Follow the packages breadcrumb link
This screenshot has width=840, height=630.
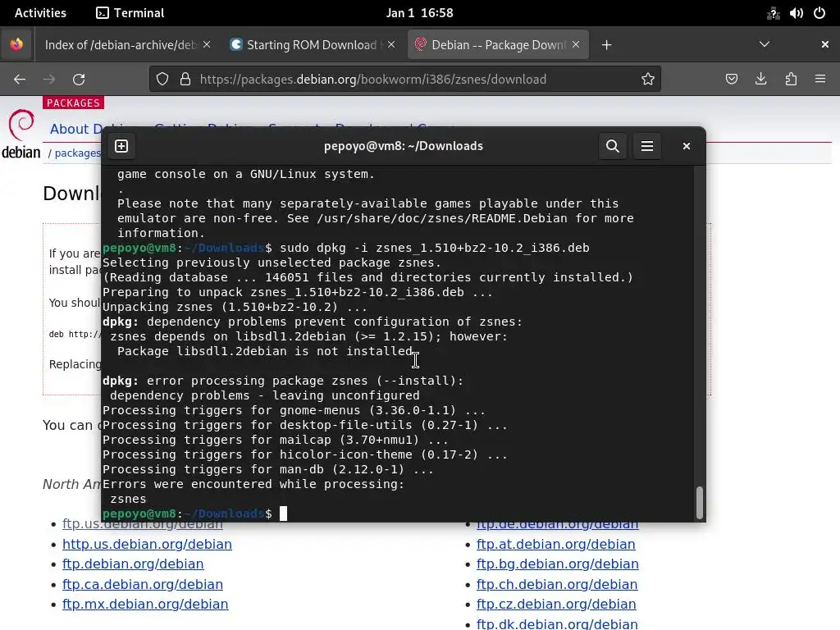coord(78,153)
